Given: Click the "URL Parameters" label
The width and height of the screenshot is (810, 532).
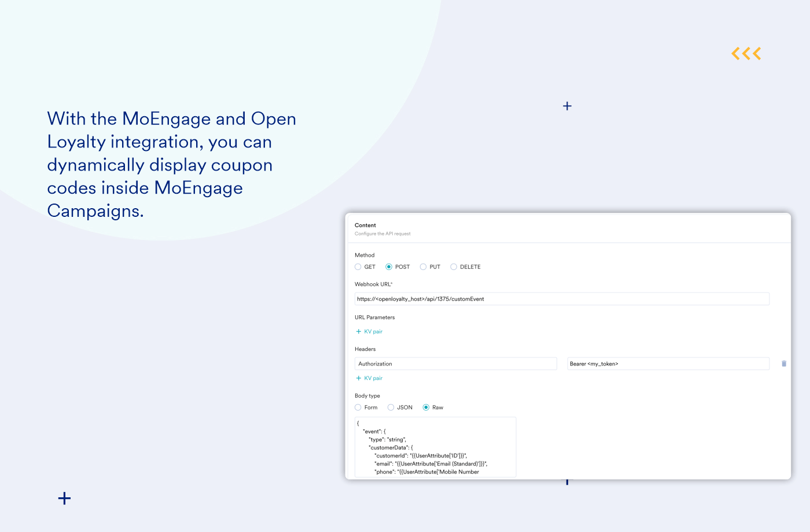Looking at the screenshot, I should pos(374,317).
